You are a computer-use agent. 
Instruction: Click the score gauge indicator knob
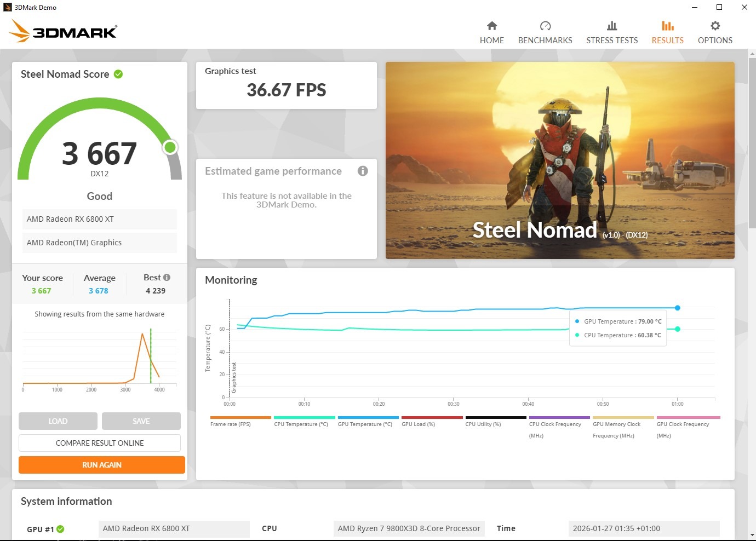click(170, 147)
